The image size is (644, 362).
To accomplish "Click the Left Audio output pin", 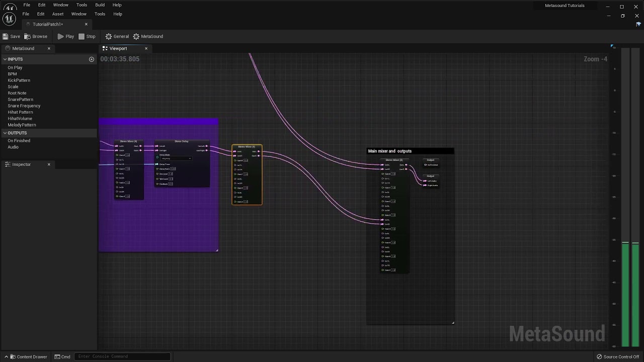I will click(x=425, y=181).
